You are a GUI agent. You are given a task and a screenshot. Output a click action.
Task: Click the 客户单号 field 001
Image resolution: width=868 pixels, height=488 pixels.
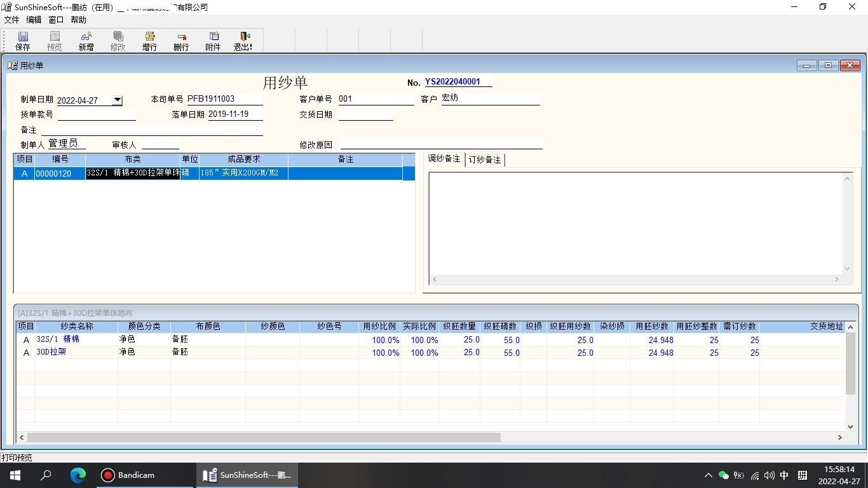pyautogui.click(x=376, y=99)
